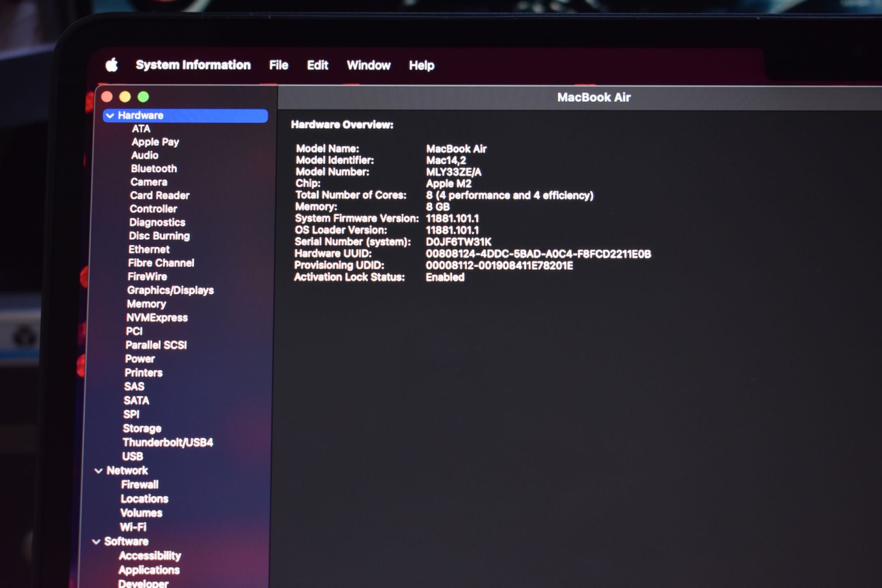Select PCI in the sidebar

click(x=134, y=331)
